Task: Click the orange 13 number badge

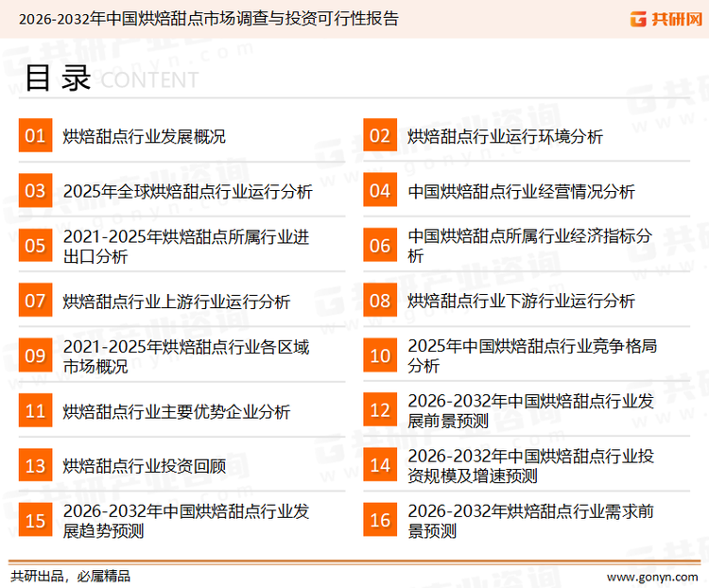Action: coord(35,465)
